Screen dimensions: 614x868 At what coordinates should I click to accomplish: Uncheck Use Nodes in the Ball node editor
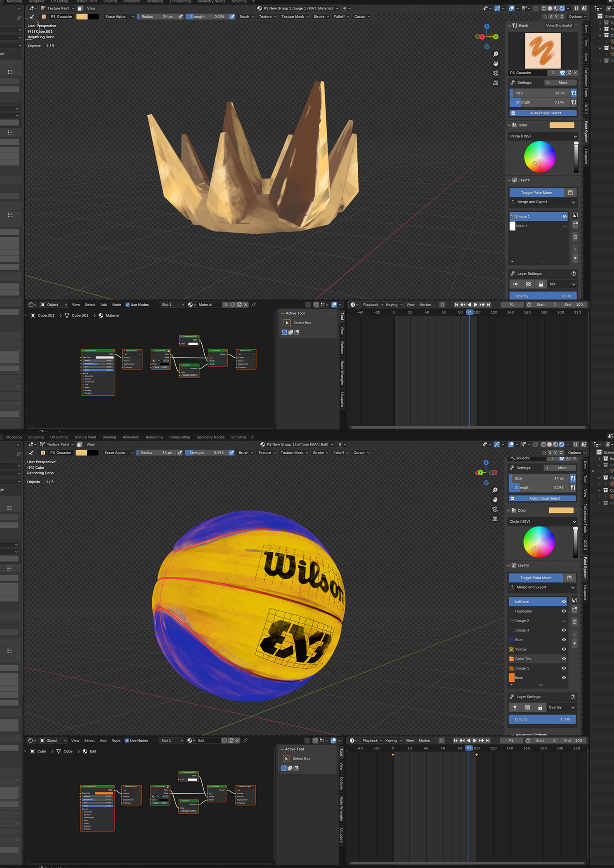tap(127, 741)
